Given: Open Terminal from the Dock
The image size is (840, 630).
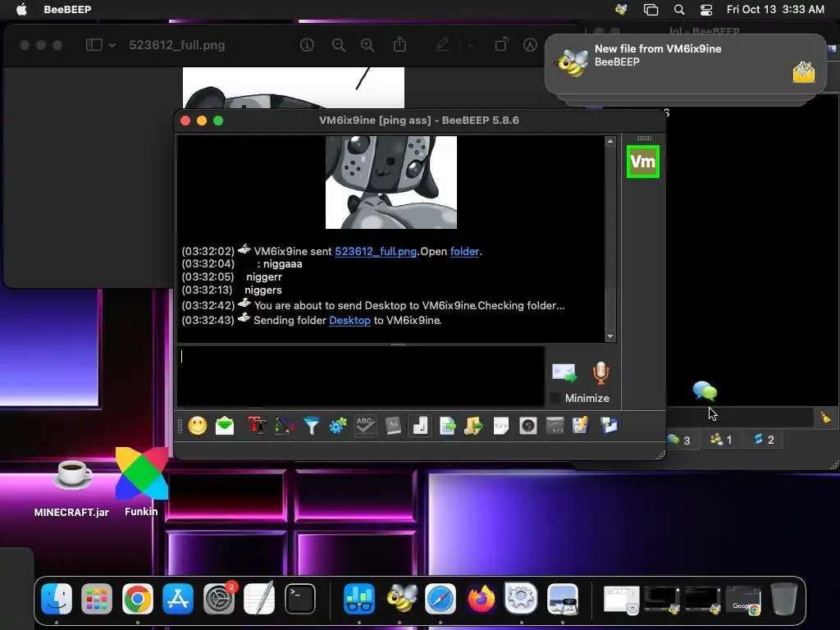Looking at the screenshot, I should [x=300, y=599].
